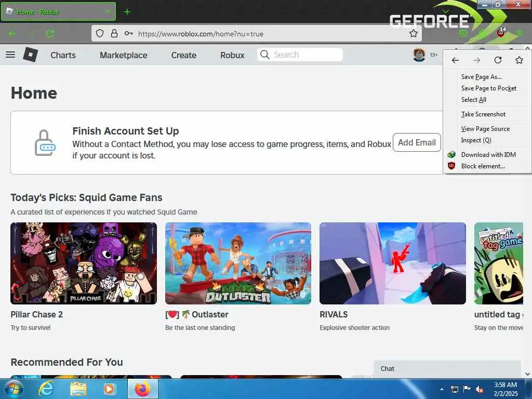Click the Recommended For You heading
The width and height of the screenshot is (532, 399).
pyautogui.click(x=67, y=362)
